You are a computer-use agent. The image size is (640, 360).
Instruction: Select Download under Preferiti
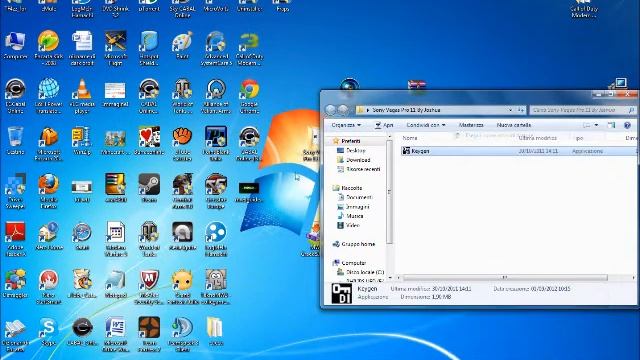click(x=358, y=160)
